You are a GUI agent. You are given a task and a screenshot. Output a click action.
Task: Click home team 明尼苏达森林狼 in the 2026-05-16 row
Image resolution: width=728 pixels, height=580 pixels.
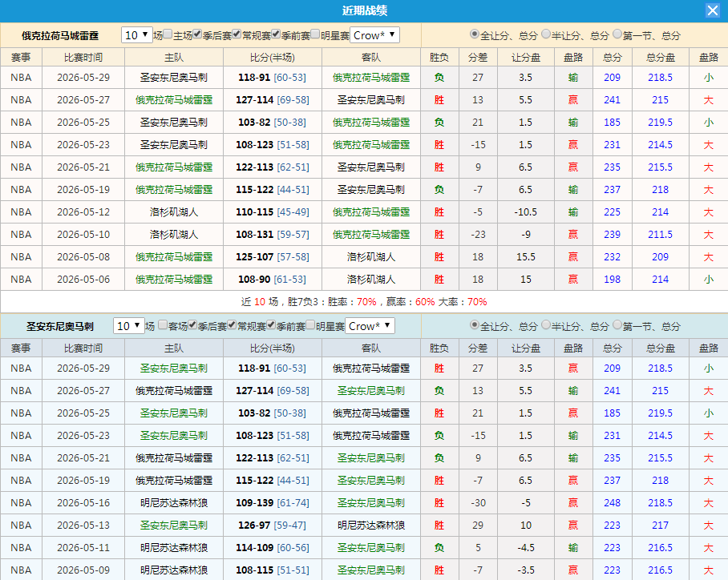(174, 503)
